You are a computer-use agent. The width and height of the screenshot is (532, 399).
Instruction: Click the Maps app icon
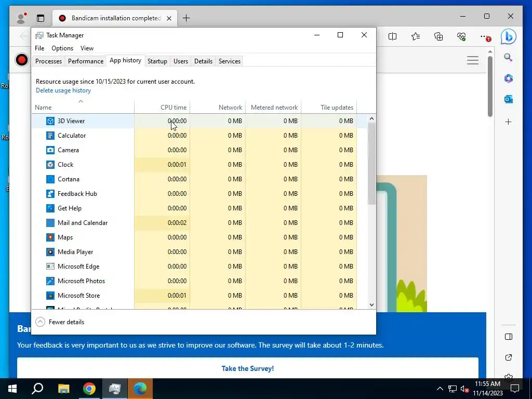point(50,237)
